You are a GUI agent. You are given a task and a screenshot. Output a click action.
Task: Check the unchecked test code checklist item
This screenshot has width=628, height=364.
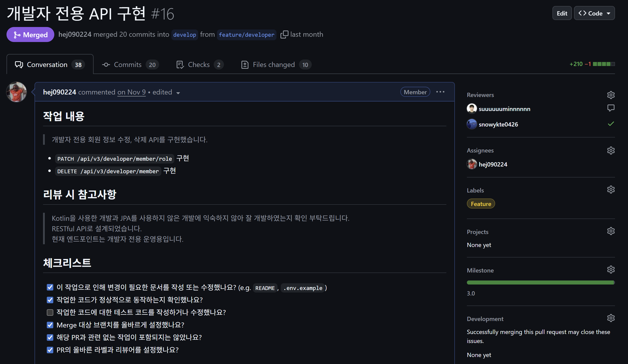point(50,312)
